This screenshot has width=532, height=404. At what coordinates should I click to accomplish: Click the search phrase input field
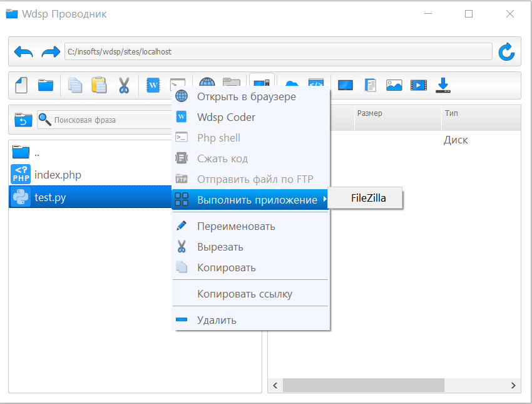pos(105,120)
